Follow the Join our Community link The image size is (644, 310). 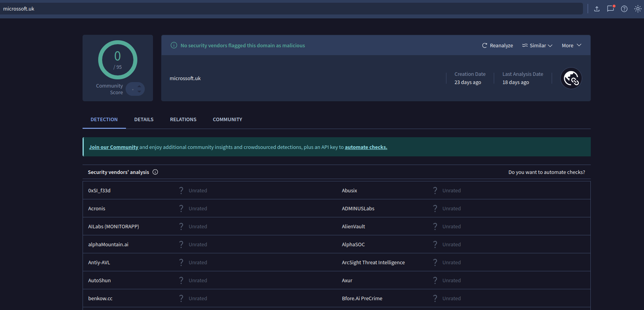tap(113, 147)
